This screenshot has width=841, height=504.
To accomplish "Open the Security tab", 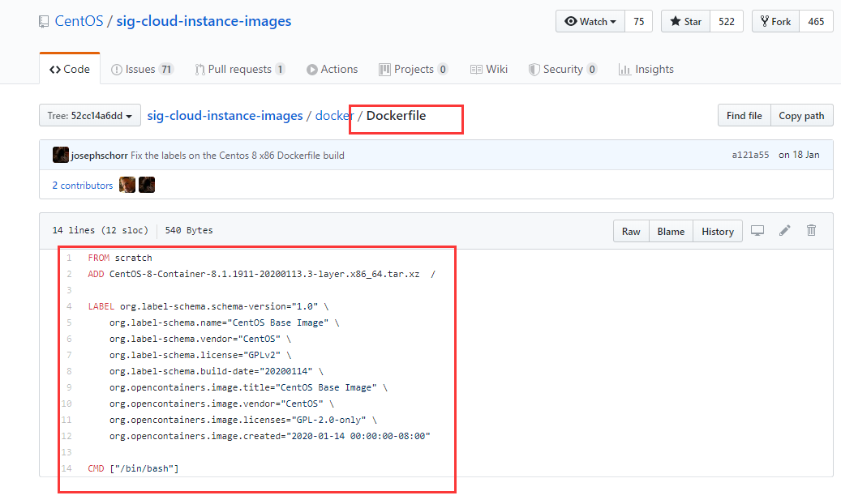I will (x=563, y=69).
